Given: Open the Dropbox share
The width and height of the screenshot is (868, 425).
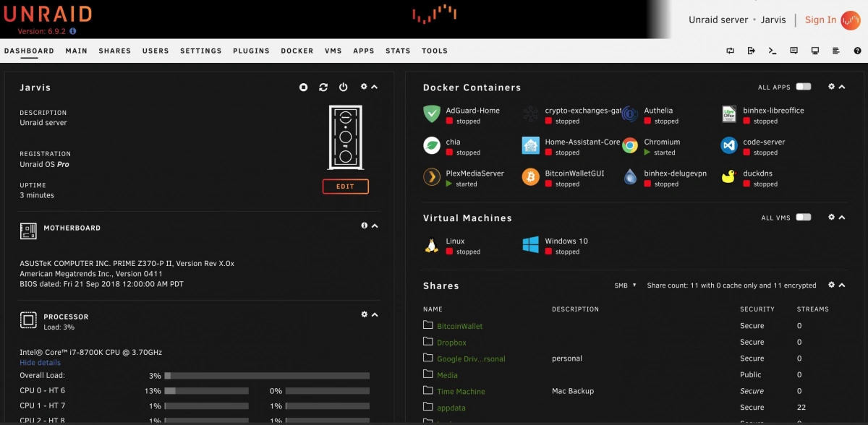Looking at the screenshot, I should [x=451, y=343].
